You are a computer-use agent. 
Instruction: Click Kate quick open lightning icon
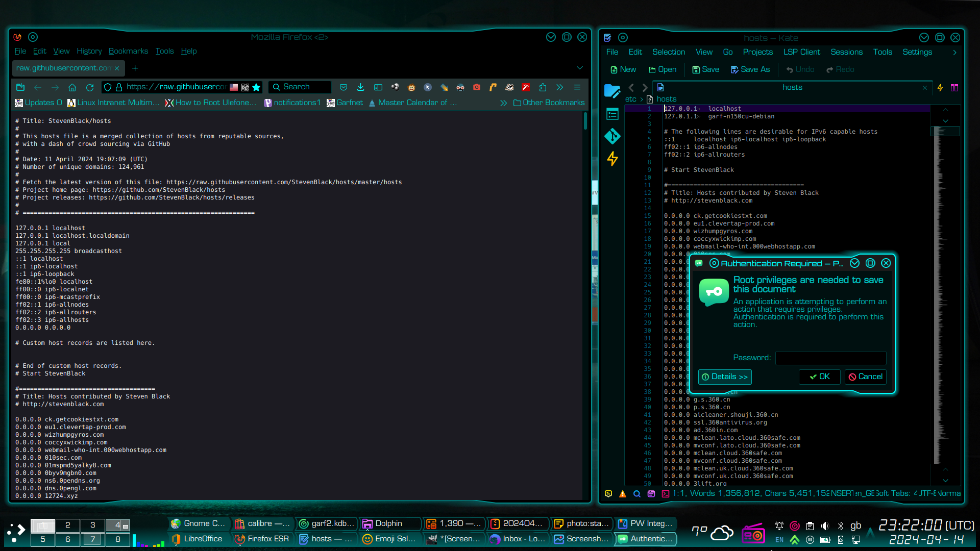click(940, 88)
